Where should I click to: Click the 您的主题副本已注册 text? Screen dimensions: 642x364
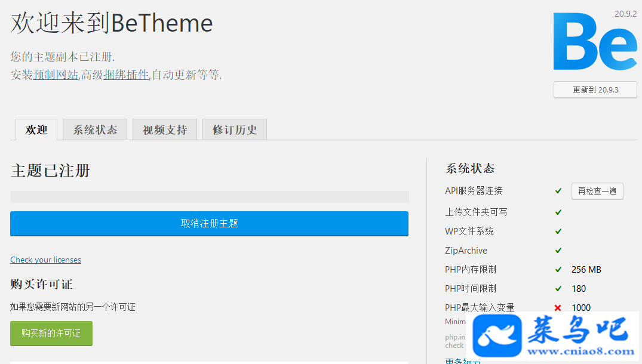coord(63,57)
